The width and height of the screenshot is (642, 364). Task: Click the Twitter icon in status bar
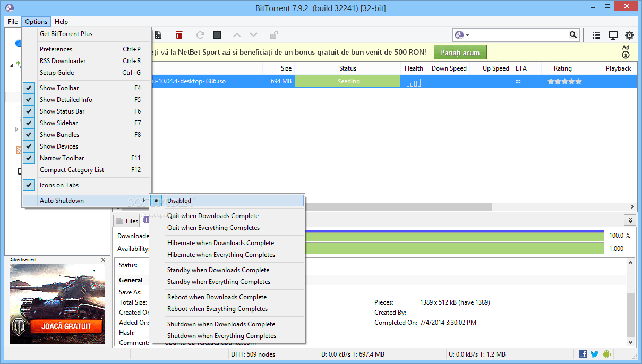point(595,354)
